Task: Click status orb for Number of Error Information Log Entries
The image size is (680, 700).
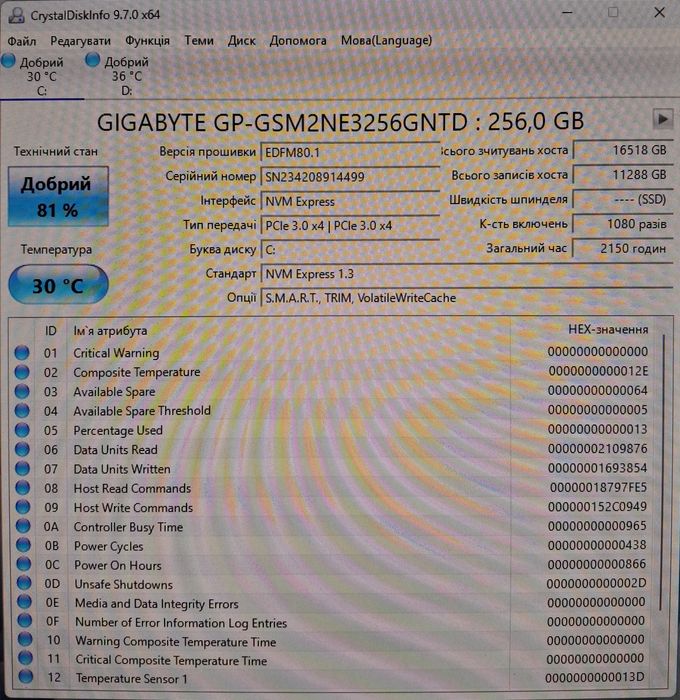Action: 25,621
